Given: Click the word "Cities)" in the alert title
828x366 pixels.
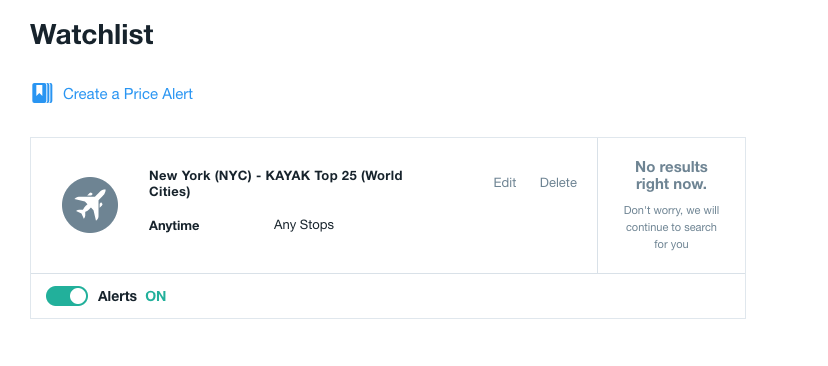Looking at the screenshot, I should pyautogui.click(x=170, y=192).
